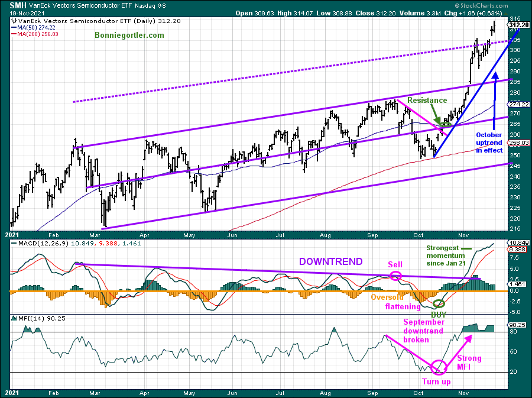This screenshot has width=532, height=398.
Task: Click the pink Sell label on MACD
Action: [x=395, y=265]
